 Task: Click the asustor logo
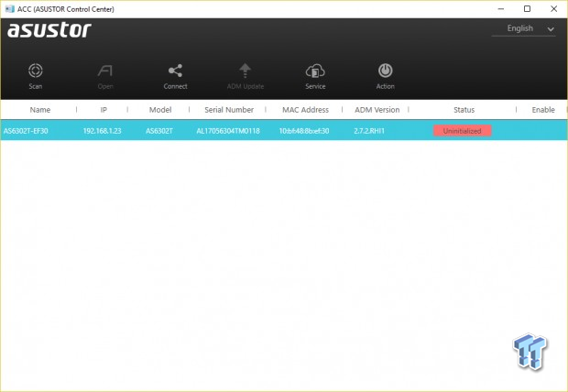49,29
